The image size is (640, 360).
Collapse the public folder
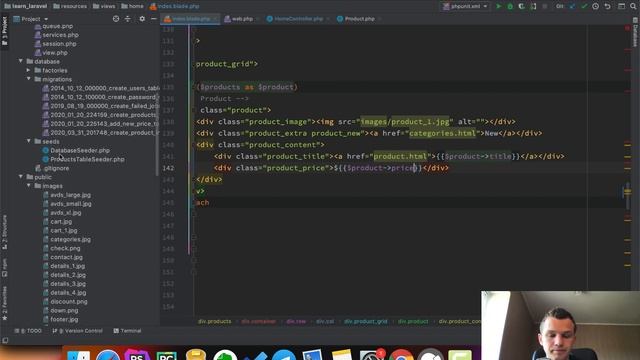[20, 177]
